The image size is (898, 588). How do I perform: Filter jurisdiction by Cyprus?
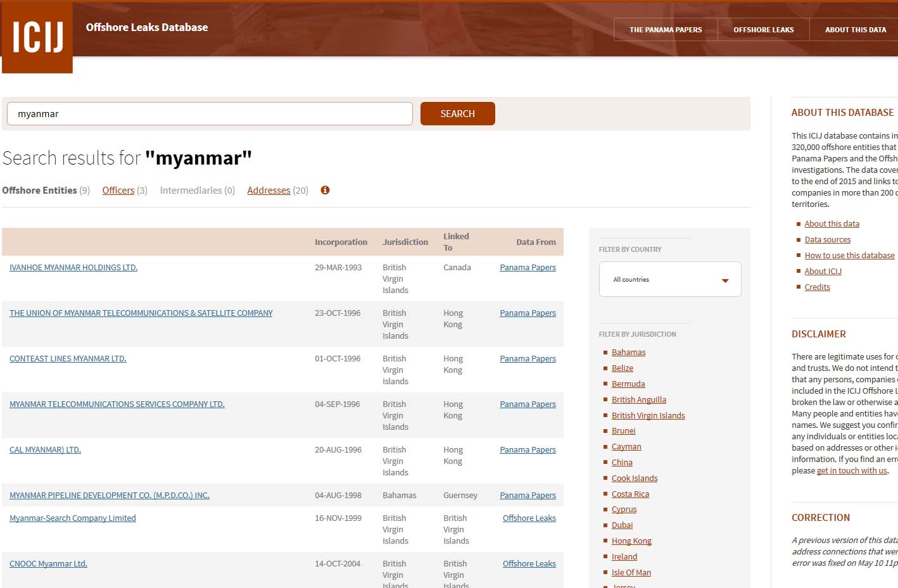(624, 510)
